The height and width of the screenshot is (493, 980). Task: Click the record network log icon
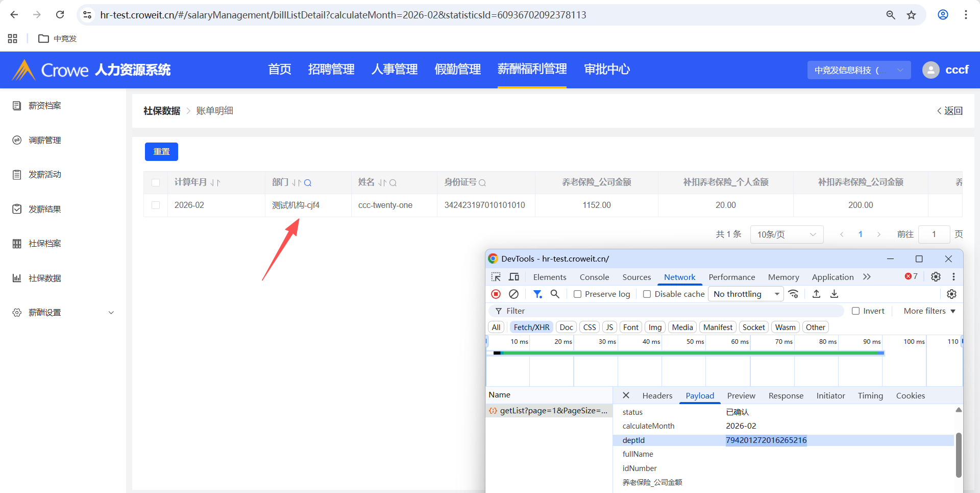click(x=496, y=294)
